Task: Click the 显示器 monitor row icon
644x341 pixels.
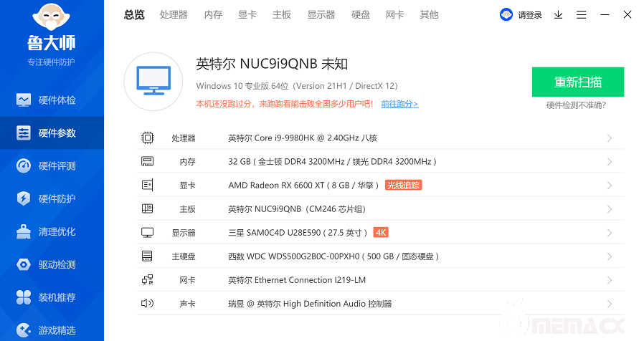Action: [148, 233]
